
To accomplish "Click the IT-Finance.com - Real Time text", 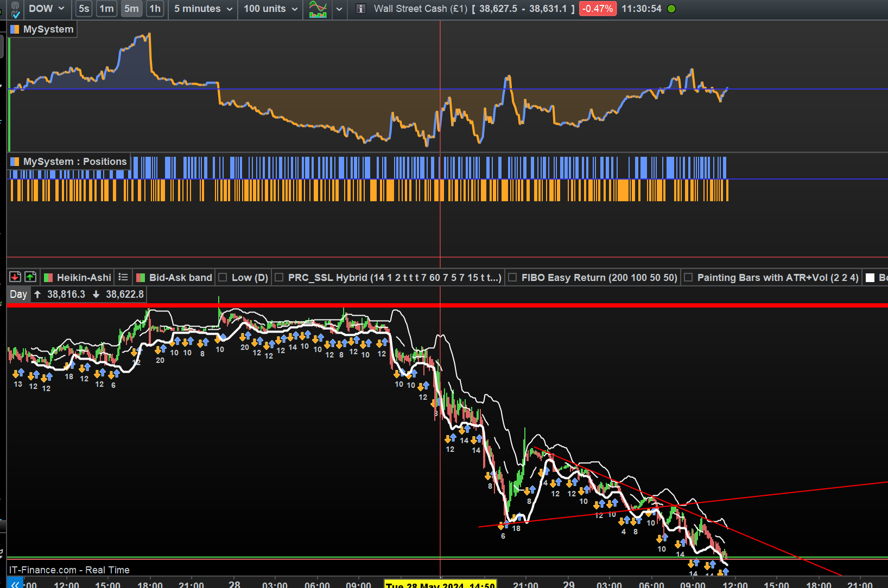I will click(x=69, y=570).
